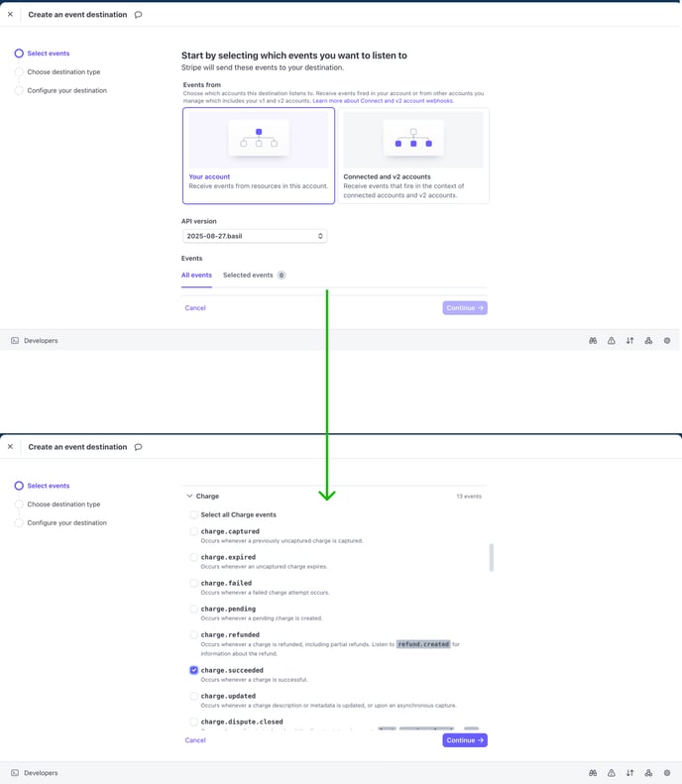
Task: Switch to the Selected events tab
Action: (x=253, y=275)
